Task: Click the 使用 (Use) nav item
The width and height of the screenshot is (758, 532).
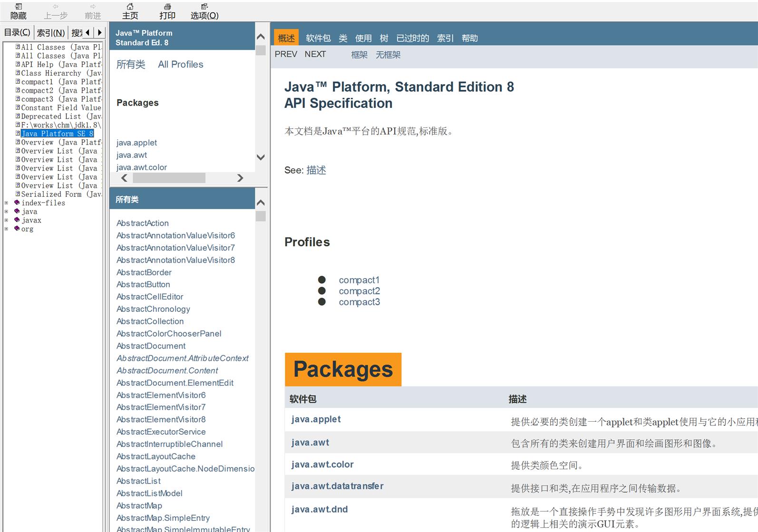Action: 363,38
